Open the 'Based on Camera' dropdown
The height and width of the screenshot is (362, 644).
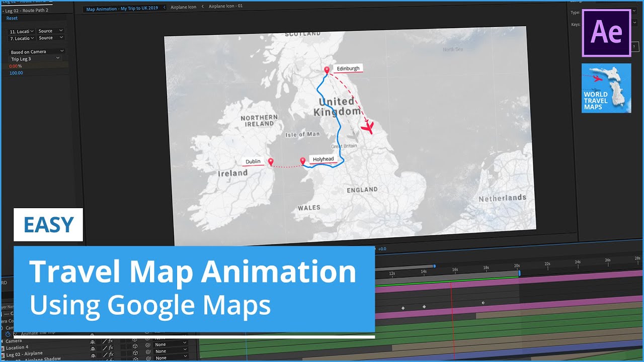point(37,52)
